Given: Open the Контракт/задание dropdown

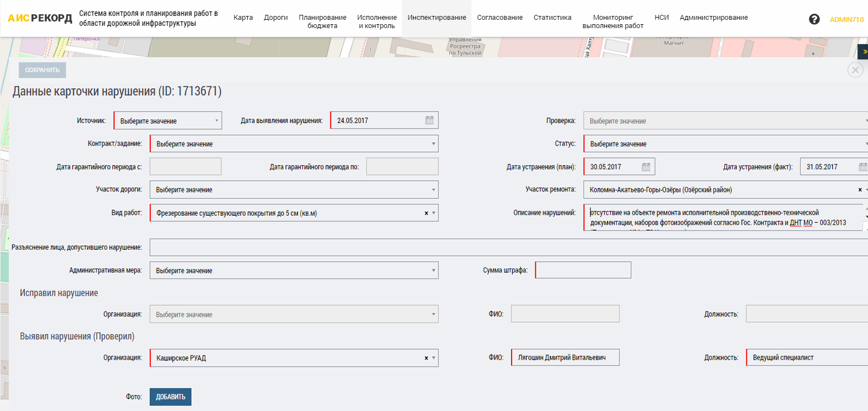Looking at the screenshot, I should click(x=294, y=144).
